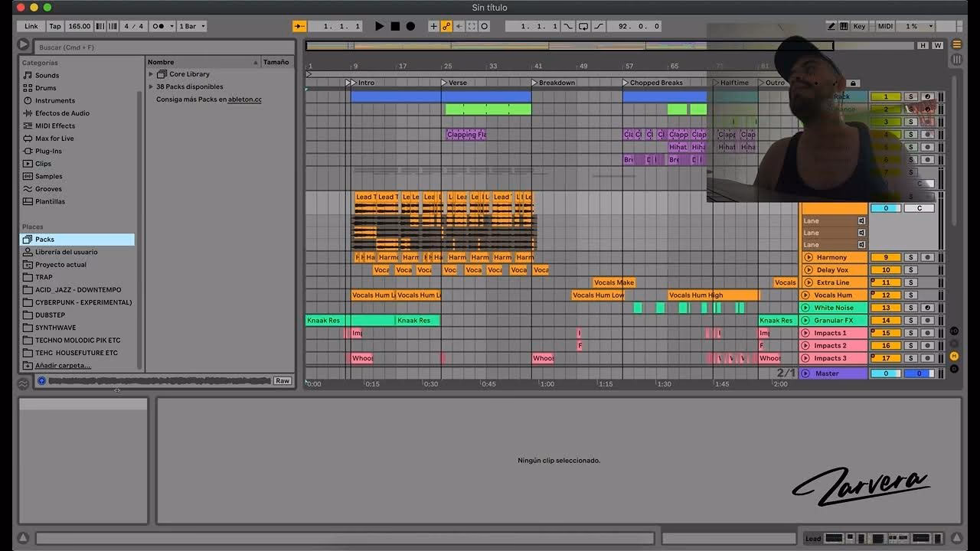This screenshot has height=551, width=980.
Task: Open the 1 Bar quantization dropdown
Action: click(190, 25)
